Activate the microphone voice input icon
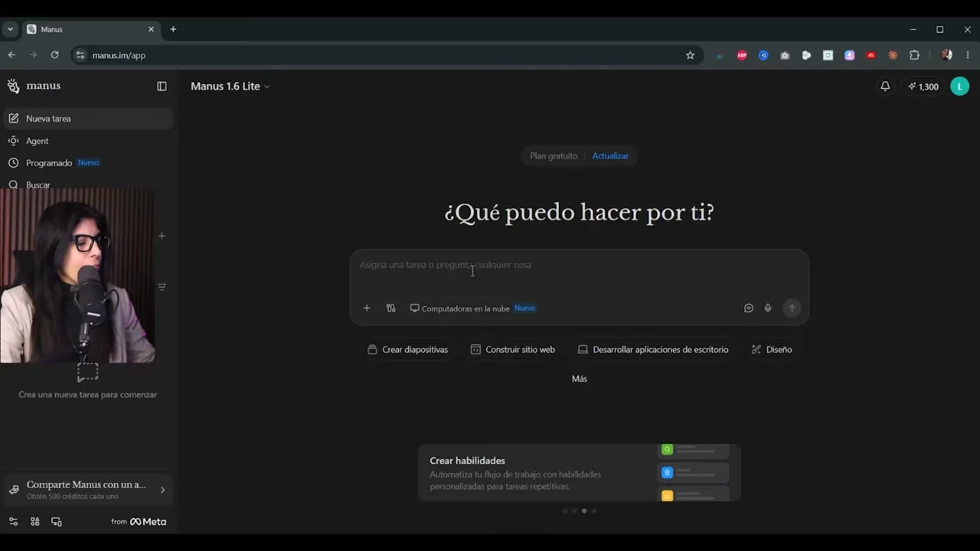 [768, 308]
